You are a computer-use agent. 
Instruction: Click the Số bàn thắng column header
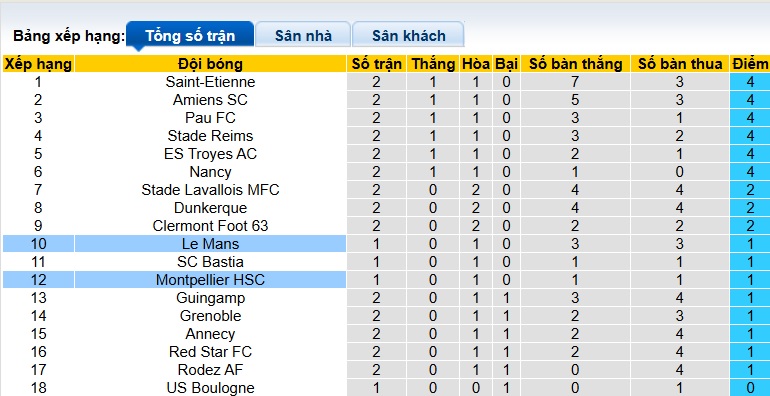(x=575, y=64)
